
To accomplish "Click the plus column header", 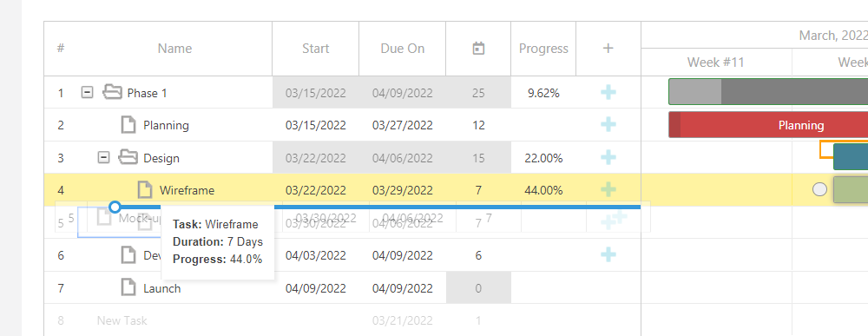I will coord(608,48).
